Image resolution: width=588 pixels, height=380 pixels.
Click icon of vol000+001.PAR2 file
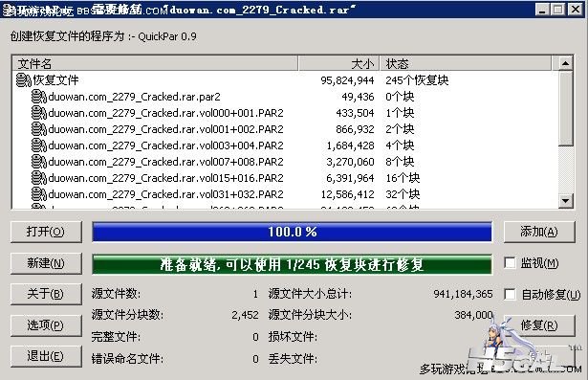pyautogui.click(x=38, y=113)
